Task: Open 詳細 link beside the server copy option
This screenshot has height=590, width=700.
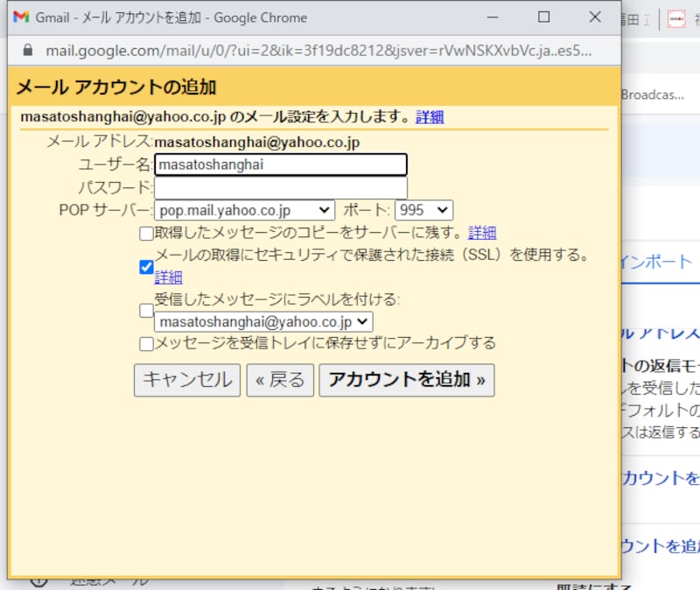Action: tap(482, 233)
